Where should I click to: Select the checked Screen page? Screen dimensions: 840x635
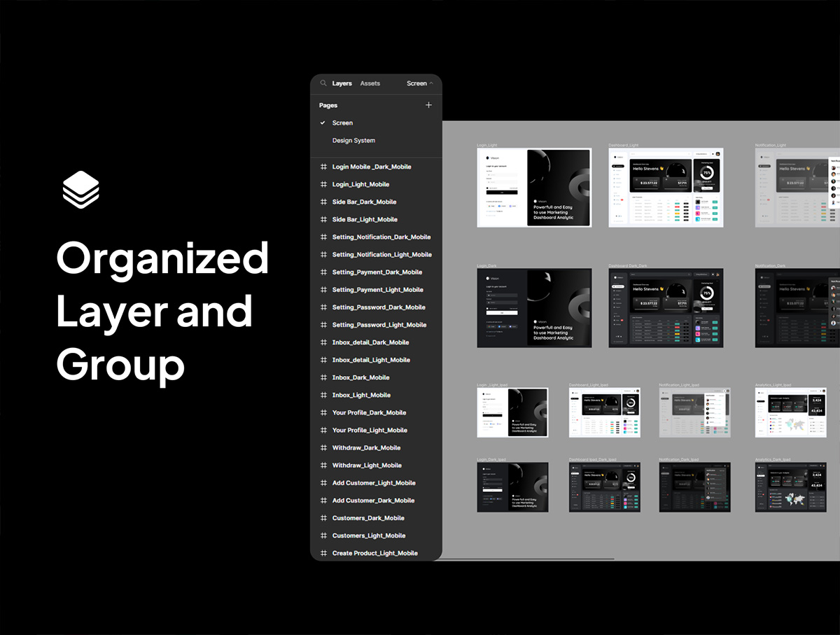click(342, 123)
